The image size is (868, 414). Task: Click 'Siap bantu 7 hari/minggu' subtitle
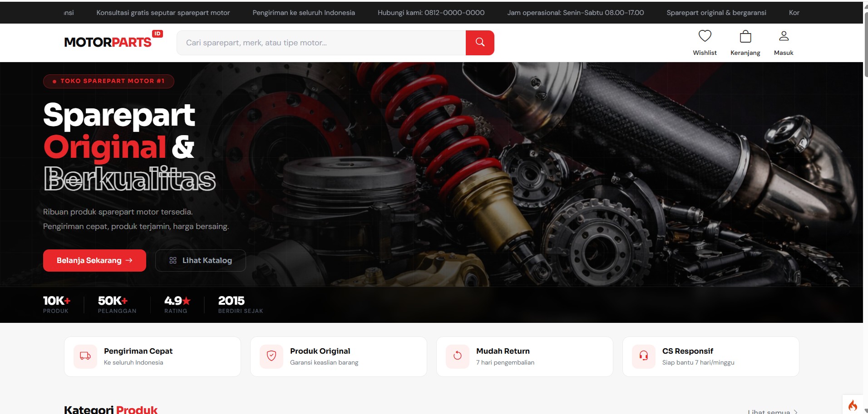[x=698, y=362]
